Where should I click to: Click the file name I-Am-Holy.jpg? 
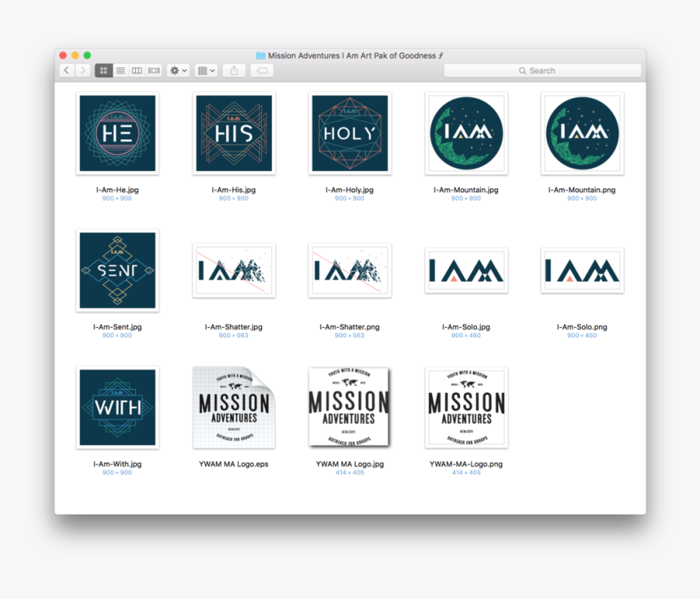click(349, 190)
